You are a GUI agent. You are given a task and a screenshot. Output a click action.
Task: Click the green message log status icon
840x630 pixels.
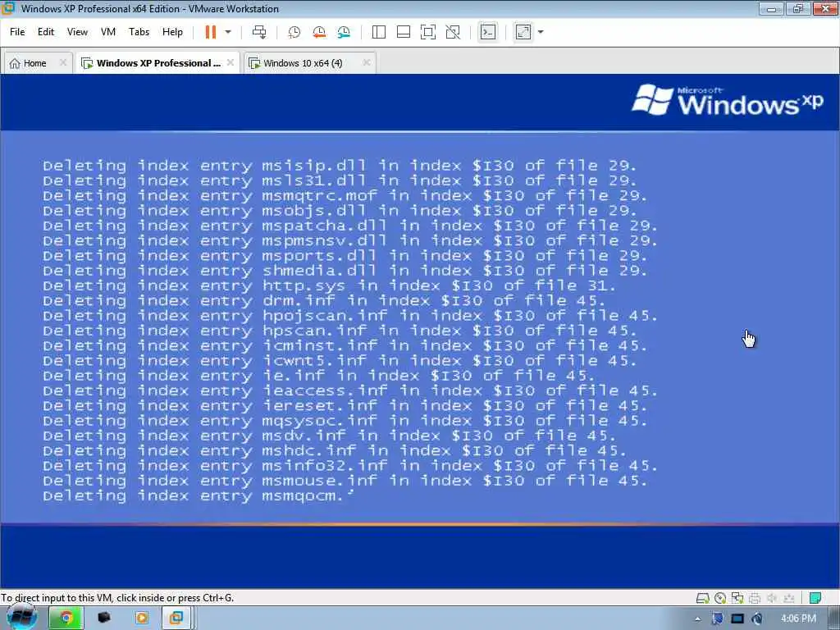(815, 598)
